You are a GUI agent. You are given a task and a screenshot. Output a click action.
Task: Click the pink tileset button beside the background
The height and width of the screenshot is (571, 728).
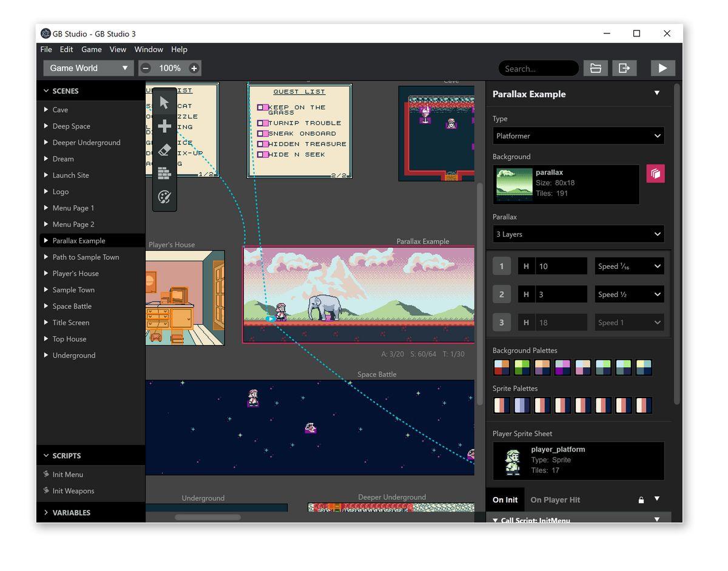point(655,174)
